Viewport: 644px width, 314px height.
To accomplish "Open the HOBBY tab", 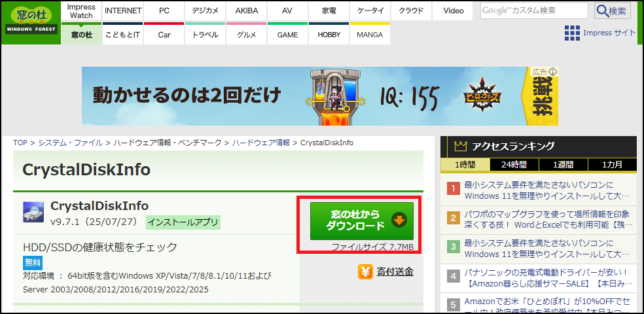I will (x=329, y=34).
